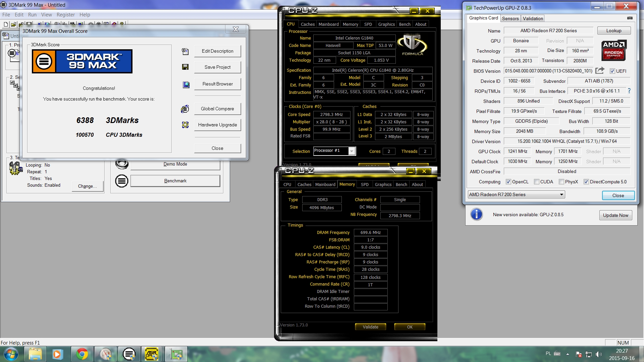
Task: Show hidden tray icons arrow
Action: tap(568, 354)
